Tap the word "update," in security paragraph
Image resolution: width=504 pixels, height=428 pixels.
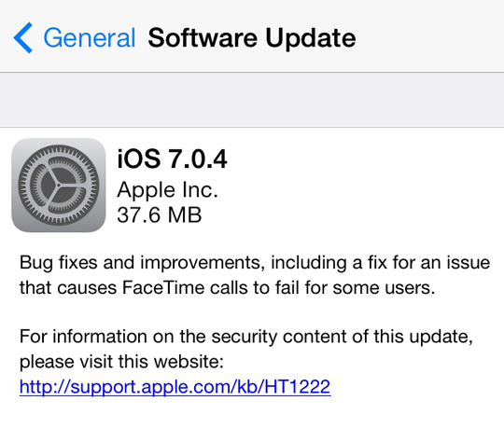pyautogui.click(x=441, y=338)
